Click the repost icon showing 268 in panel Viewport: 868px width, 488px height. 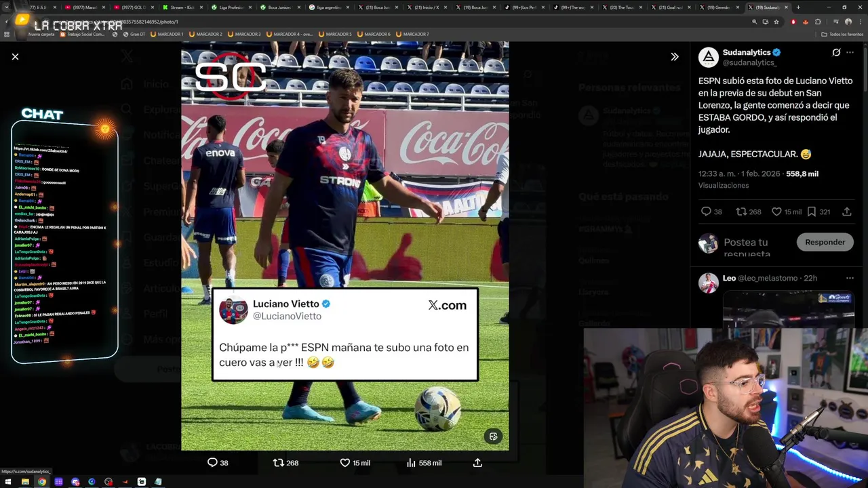[x=741, y=211]
